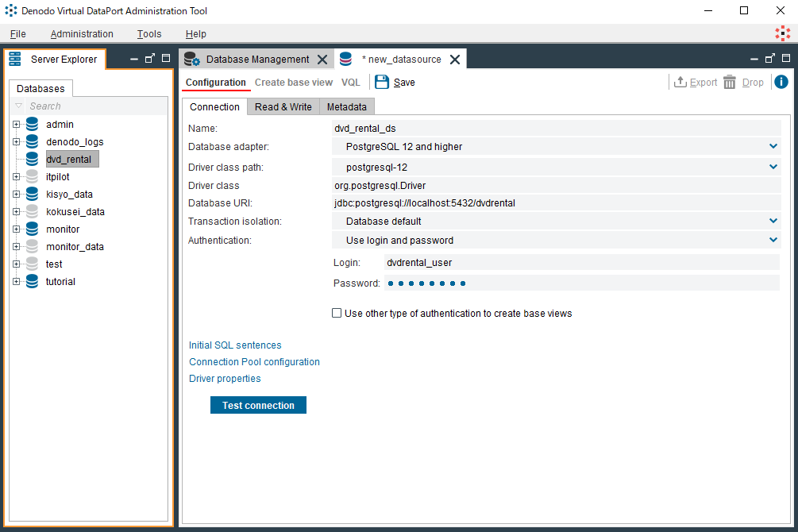Open the Help menu
798x532 pixels.
coord(196,34)
